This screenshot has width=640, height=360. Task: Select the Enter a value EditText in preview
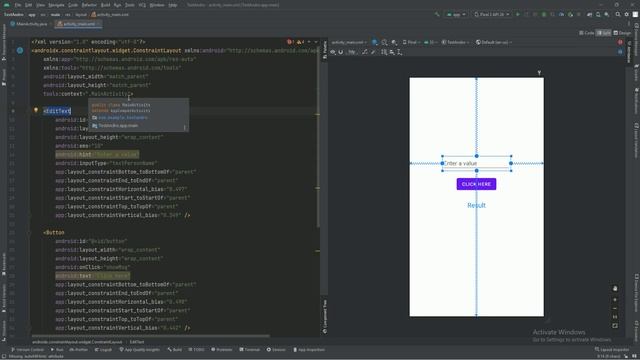pyautogui.click(x=476, y=163)
